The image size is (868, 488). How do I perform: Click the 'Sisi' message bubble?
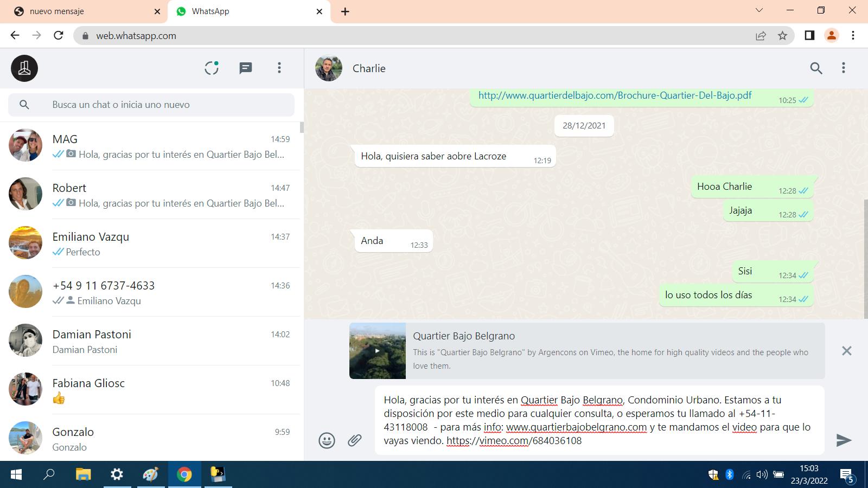coord(773,272)
